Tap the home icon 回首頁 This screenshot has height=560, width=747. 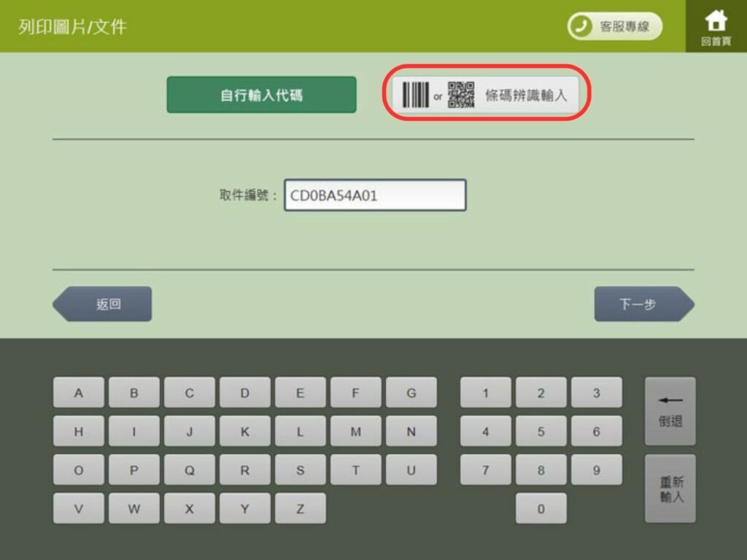point(716,26)
